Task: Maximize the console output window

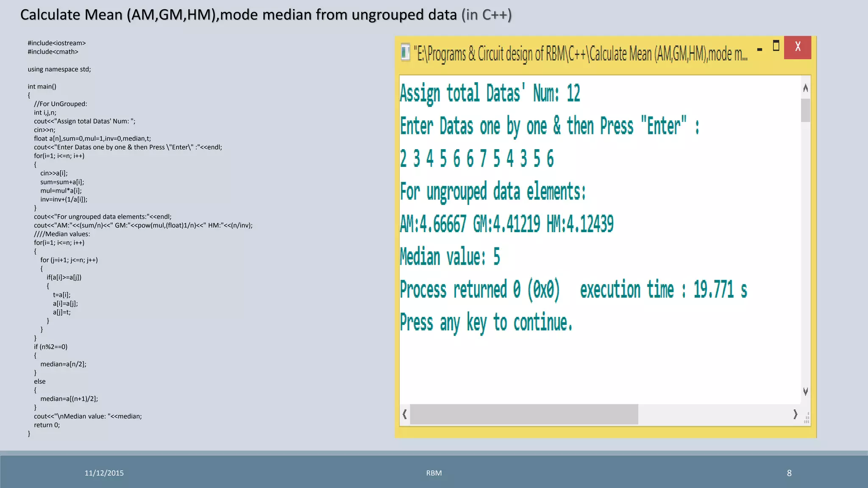Action: [776, 46]
